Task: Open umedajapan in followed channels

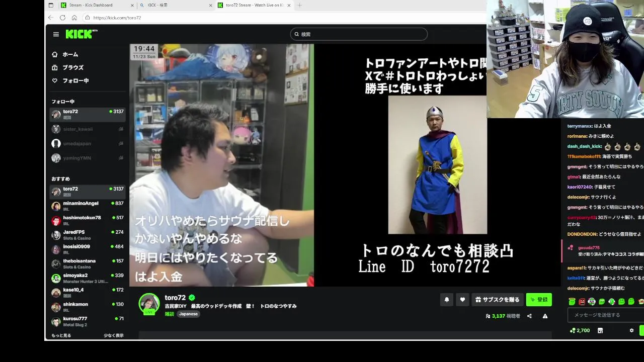Action: 88,144
